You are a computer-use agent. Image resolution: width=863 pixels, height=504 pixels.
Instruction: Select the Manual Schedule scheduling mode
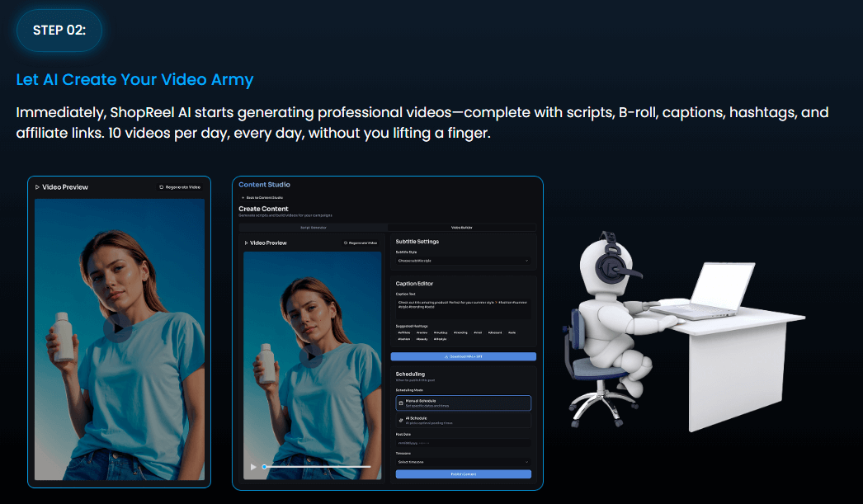pos(465,403)
